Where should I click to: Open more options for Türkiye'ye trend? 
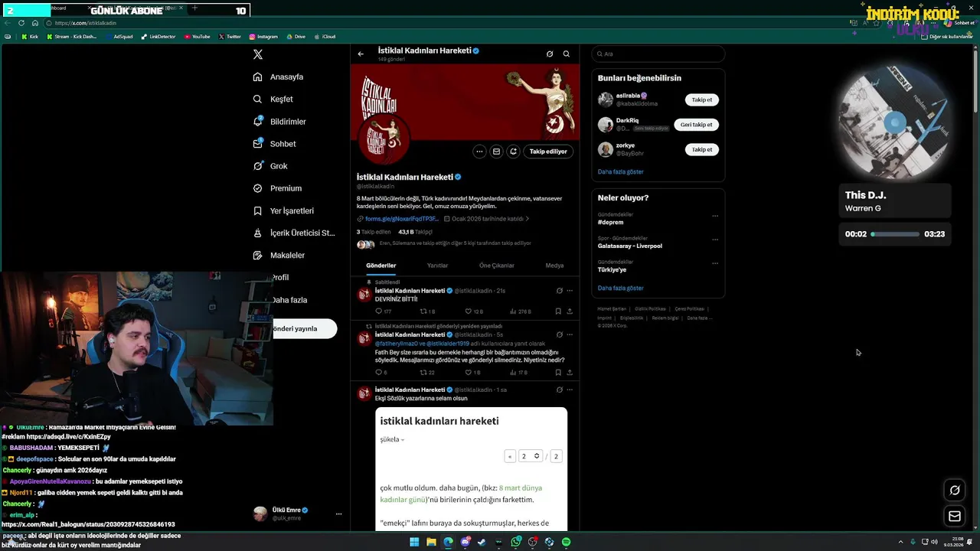[715, 263]
